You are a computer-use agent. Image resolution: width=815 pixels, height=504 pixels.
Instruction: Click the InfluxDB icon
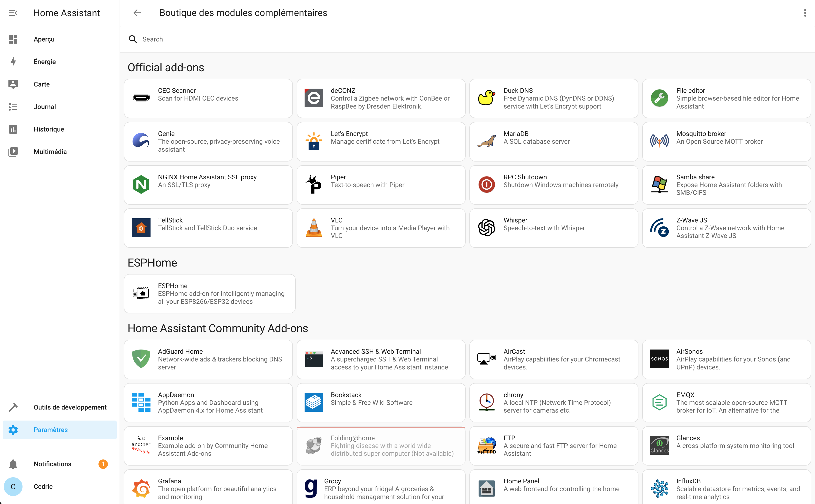tap(659, 489)
